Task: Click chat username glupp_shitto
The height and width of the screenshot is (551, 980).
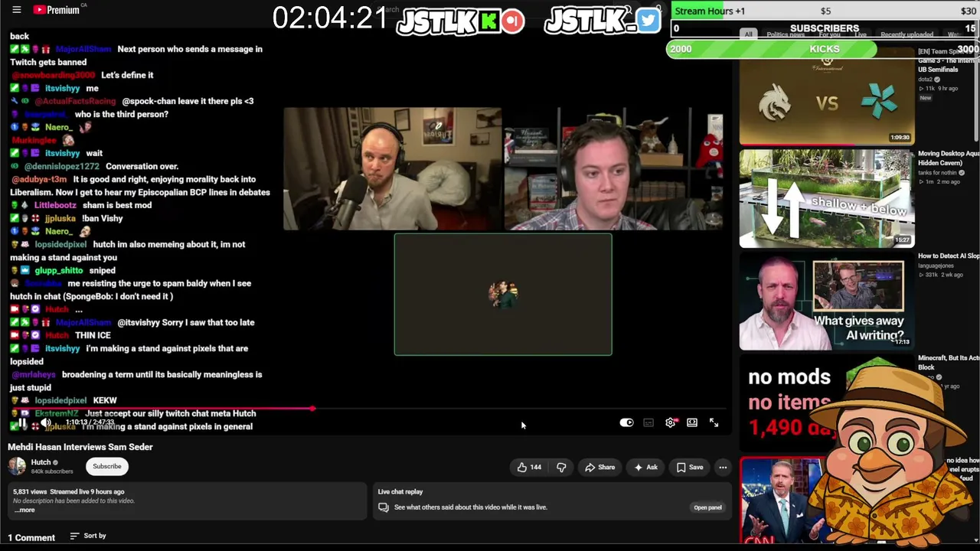Action: [59, 270]
